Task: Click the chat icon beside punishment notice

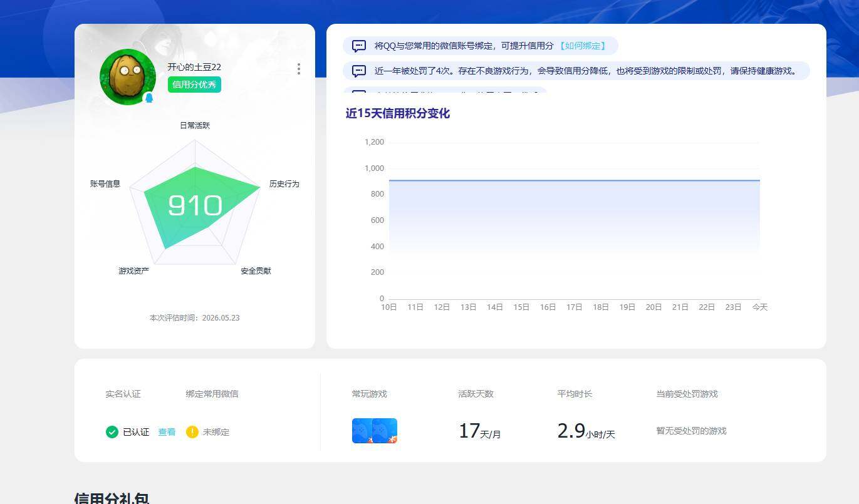Action: [359, 71]
